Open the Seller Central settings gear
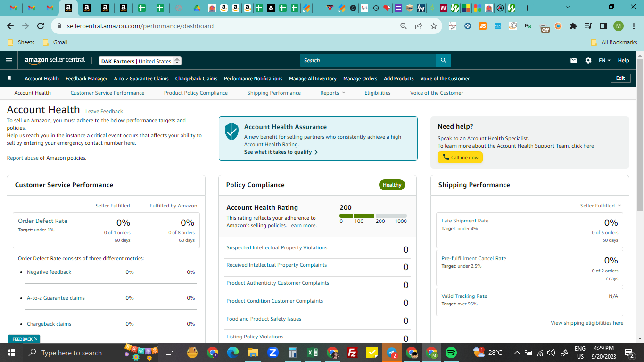Screen dimensions: 644x362 coord(588,60)
